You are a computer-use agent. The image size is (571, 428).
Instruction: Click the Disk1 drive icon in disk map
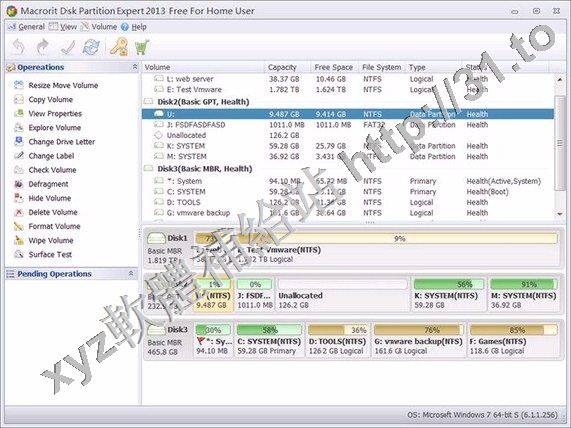tap(156, 239)
